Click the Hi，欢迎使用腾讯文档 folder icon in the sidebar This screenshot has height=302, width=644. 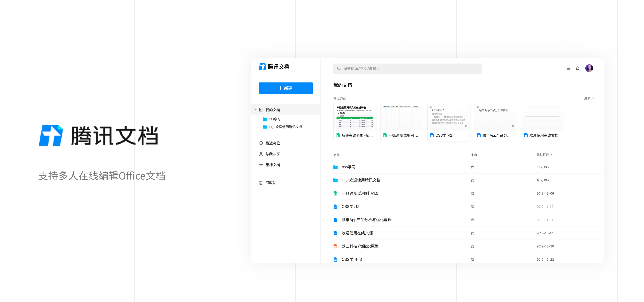[x=264, y=127]
